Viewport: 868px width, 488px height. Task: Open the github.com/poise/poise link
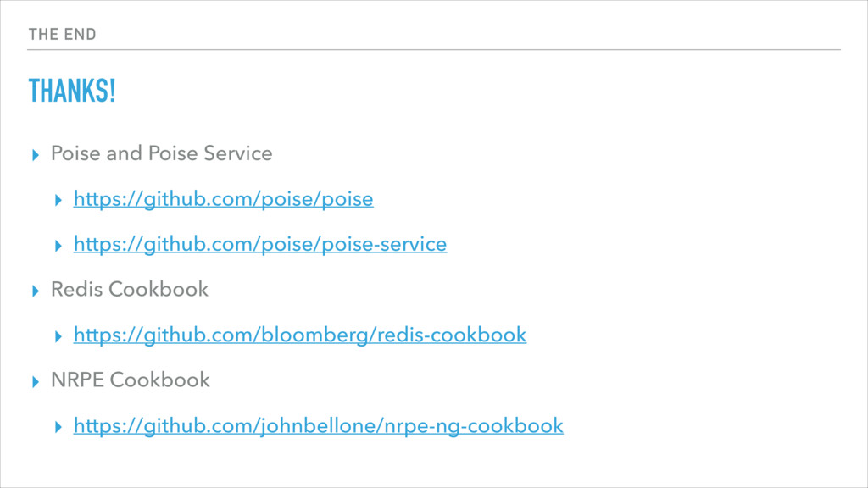pos(223,199)
